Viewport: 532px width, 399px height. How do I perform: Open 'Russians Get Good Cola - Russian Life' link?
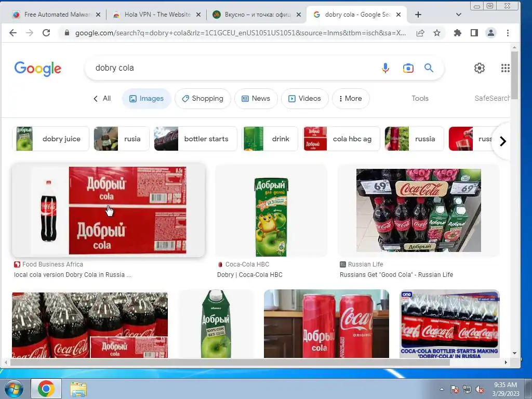point(396,275)
